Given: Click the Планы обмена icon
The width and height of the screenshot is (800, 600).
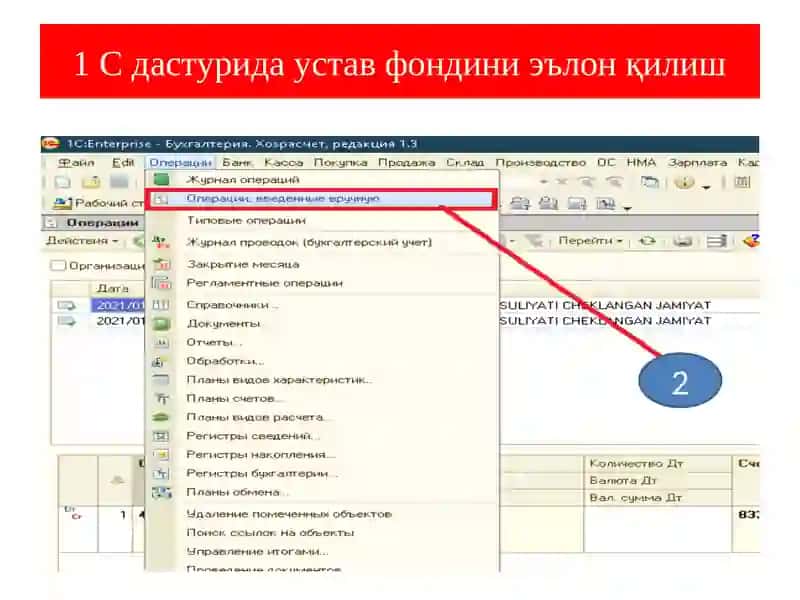Looking at the screenshot, I should coord(161,492).
